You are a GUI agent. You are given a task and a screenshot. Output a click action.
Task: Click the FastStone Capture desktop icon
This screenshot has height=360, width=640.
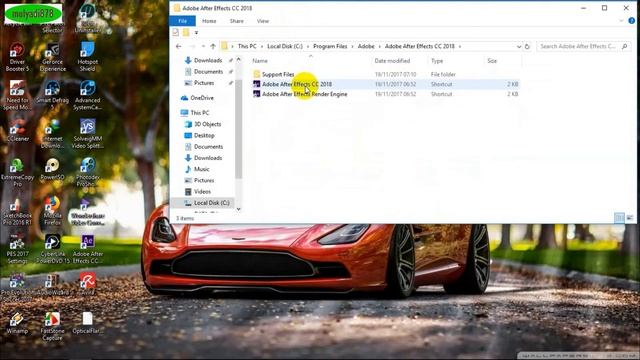pos(52,326)
